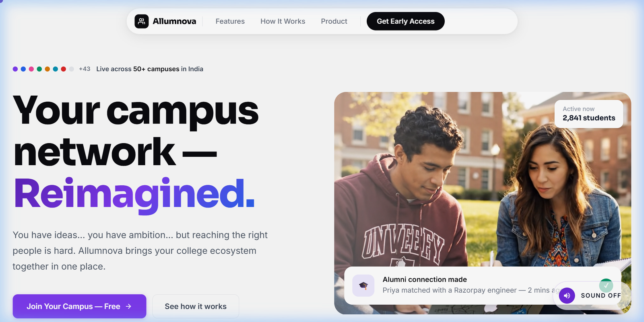Click the purple campus dot
Viewport: 644px width, 322px height.
[x=15, y=69]
